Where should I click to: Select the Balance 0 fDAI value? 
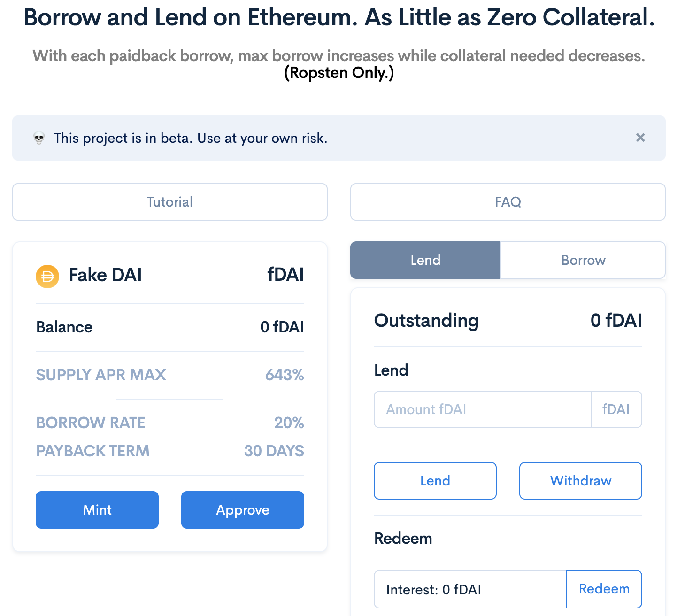(282, 327)
